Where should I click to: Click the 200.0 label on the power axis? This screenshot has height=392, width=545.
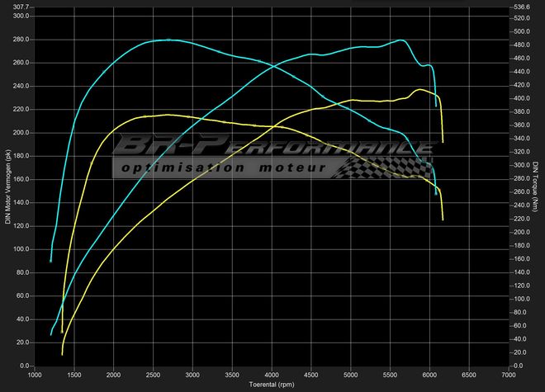pos(20,133)
